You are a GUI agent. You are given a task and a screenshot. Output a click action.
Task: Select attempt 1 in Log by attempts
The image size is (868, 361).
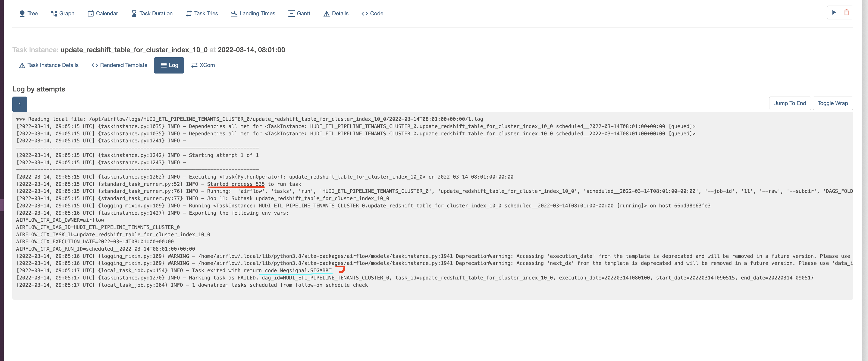[19, 104]
